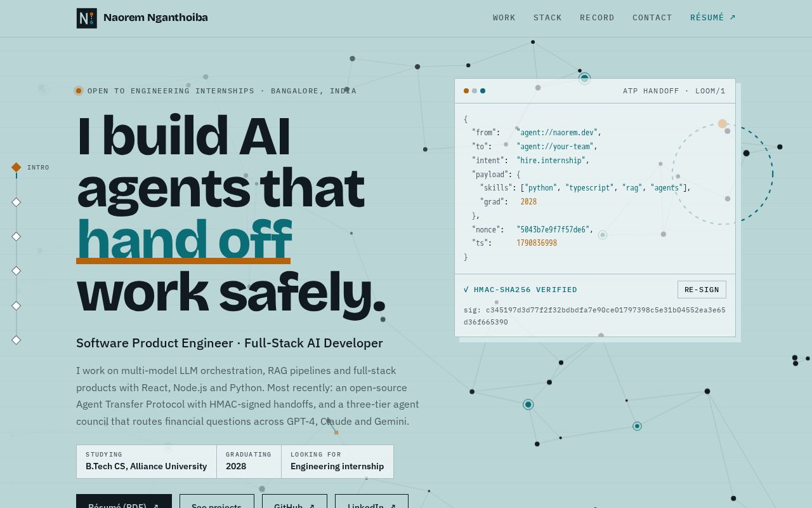
Task: Click the "agent://your-team" value
Action: 554,147
